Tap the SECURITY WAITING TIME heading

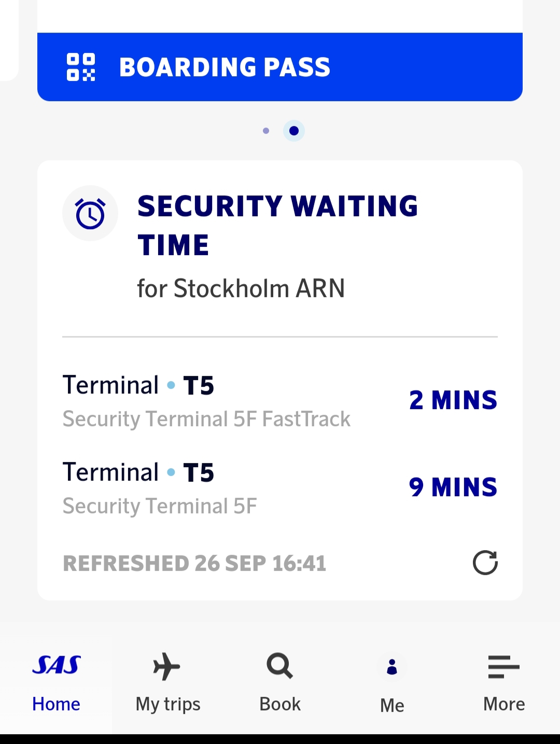click(277, 226)
